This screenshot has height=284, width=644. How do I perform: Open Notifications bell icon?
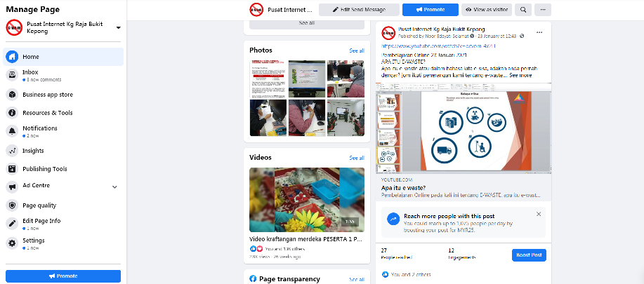coord(13,131)
